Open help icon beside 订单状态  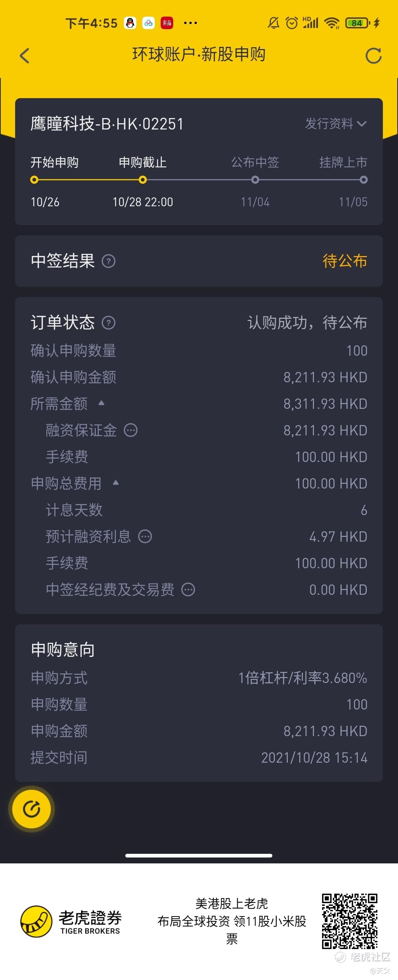point(109,323)
